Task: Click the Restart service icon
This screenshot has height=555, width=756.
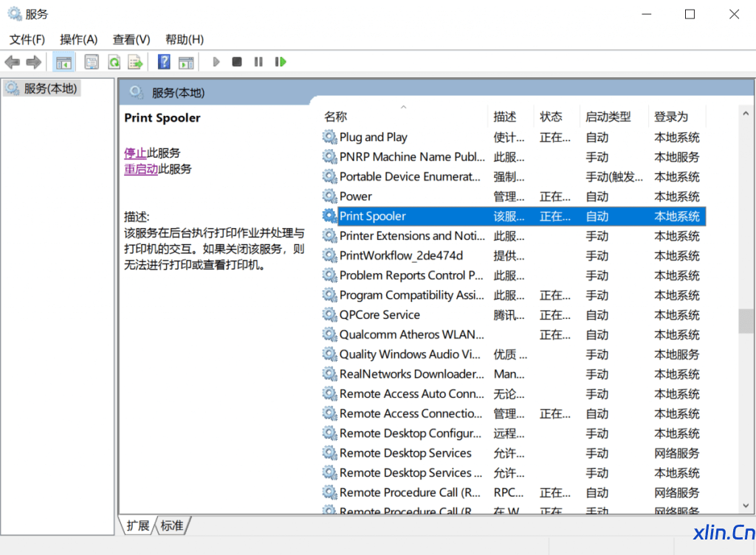Action: coord(280,62)
